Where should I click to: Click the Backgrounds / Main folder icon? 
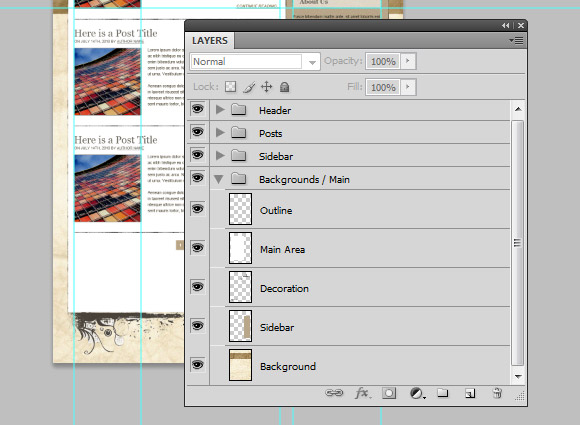(239, 179)
